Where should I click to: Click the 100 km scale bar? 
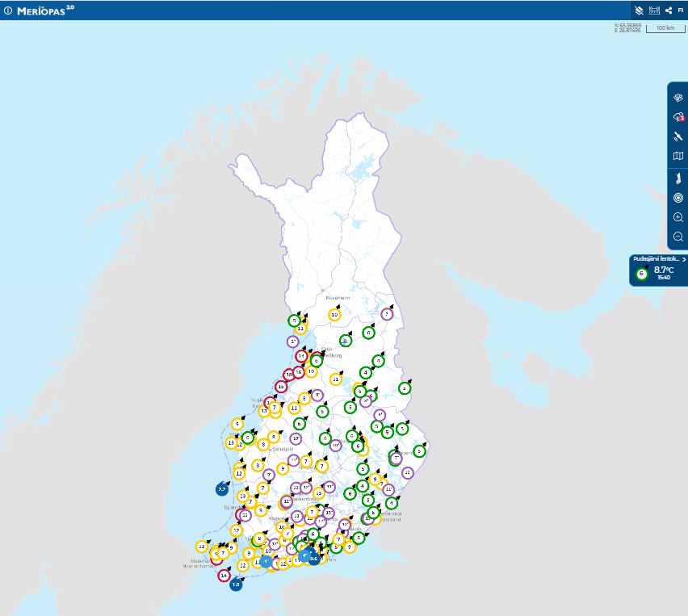pyautogui.click(x=665, y=28)
